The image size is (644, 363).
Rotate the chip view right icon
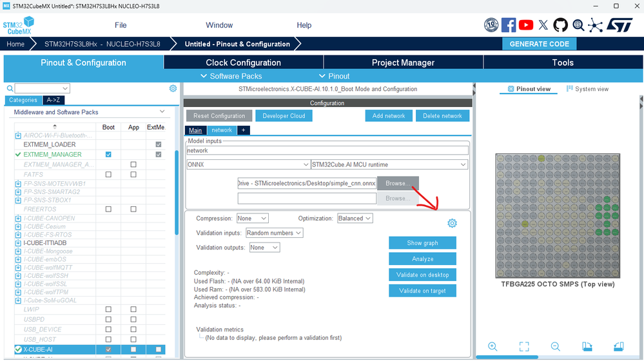point(618,346)
